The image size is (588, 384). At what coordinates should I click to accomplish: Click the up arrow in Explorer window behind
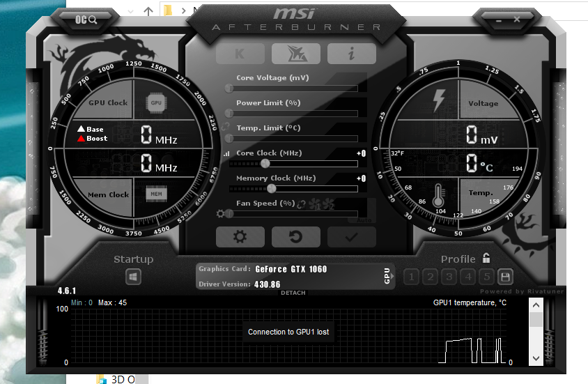coord(148,11)
